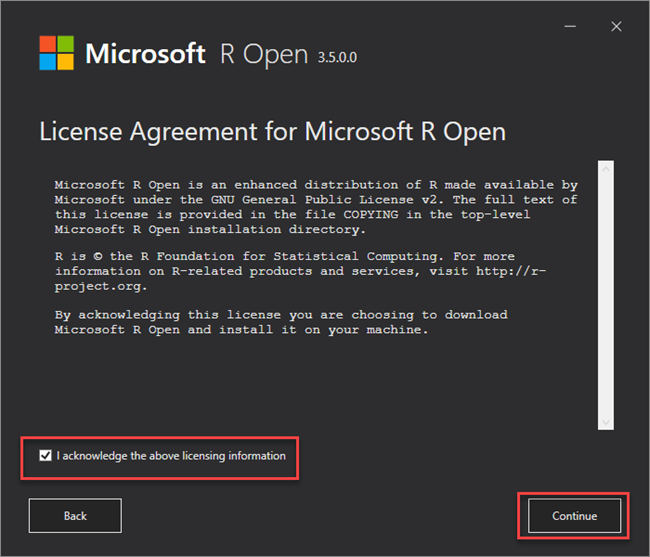Click the license text vertical scrollbar
650x557 pixels.
[605, 290]
